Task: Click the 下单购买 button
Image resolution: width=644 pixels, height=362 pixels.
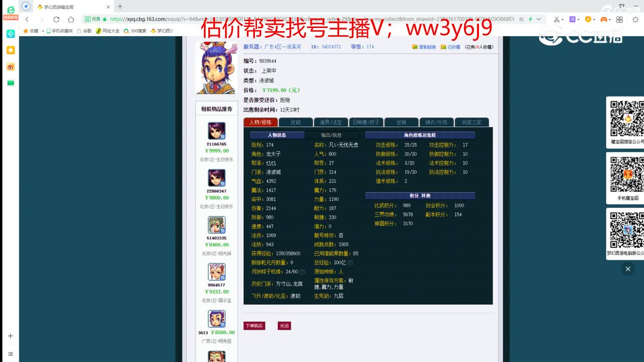Action: (x=254, y=326)
